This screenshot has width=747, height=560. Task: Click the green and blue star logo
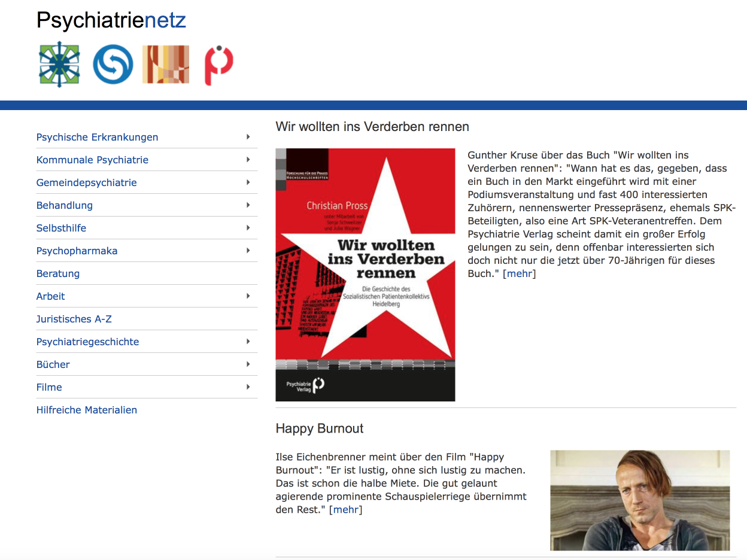(59, 65)
